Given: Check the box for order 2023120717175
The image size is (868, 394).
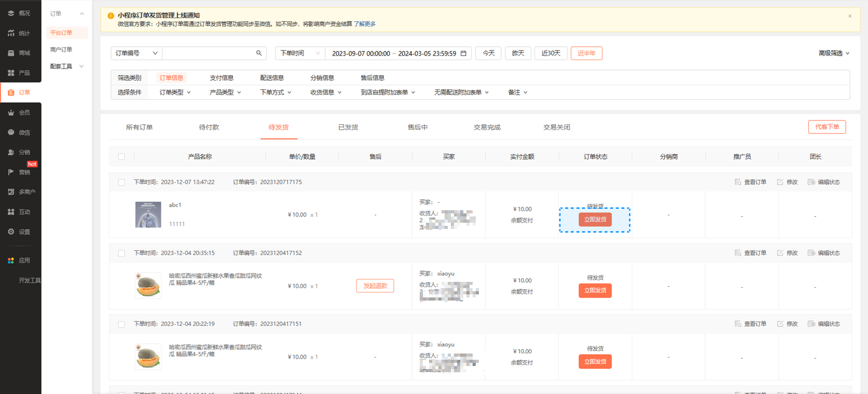Looking at the screenshot, I should pyautogui.click(x=121, y=182).
